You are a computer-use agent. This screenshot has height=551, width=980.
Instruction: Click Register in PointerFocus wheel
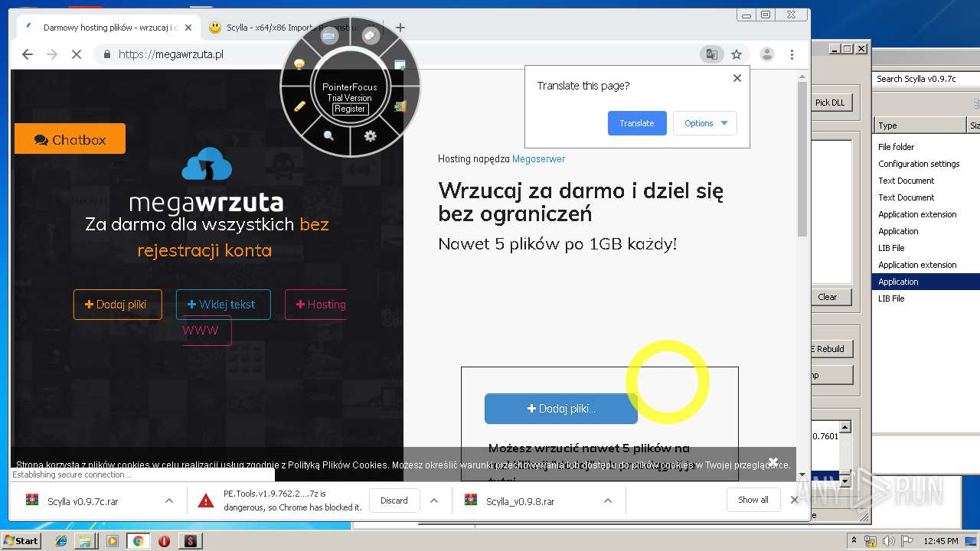point(350,109)
